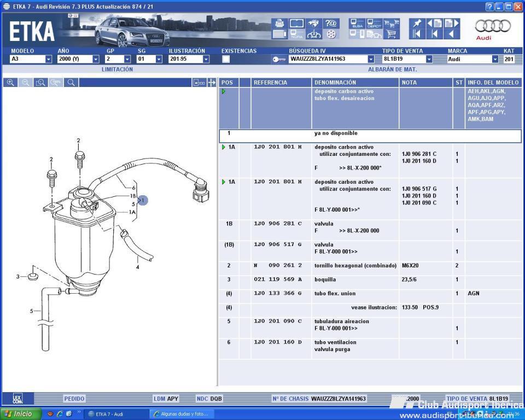Zoom in on the illustration
525x420 pixels.
pos(10,83)
